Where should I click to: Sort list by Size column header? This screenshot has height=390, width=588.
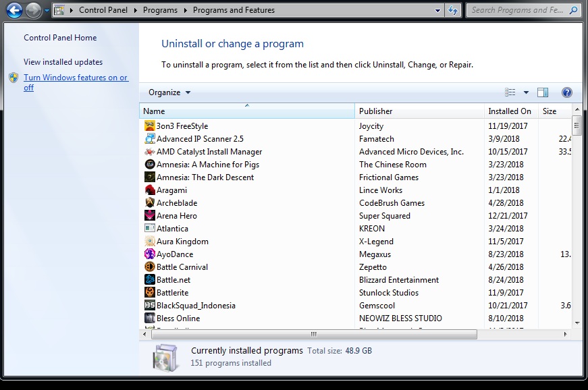(555, 111)
